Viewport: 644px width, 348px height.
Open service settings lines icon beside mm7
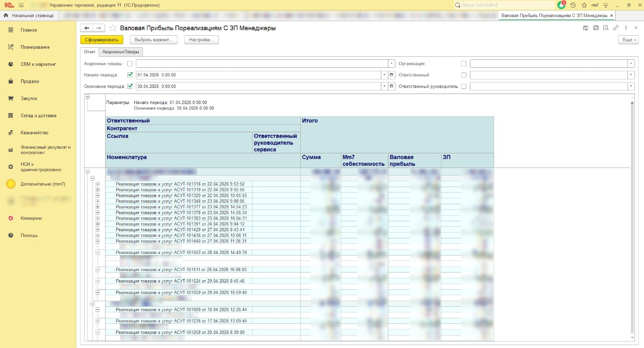[606, 5]
